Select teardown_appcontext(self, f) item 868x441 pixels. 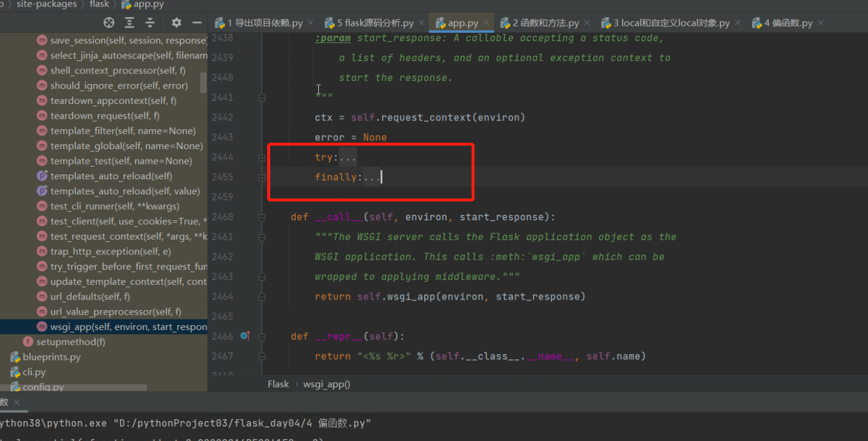point(106,101)
